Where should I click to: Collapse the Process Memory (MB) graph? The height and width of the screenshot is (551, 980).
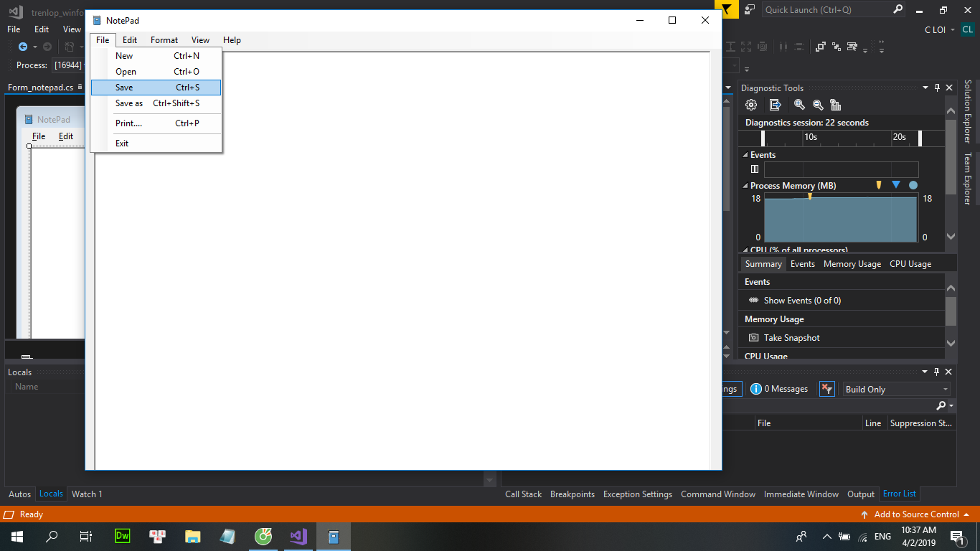[744, 186]
